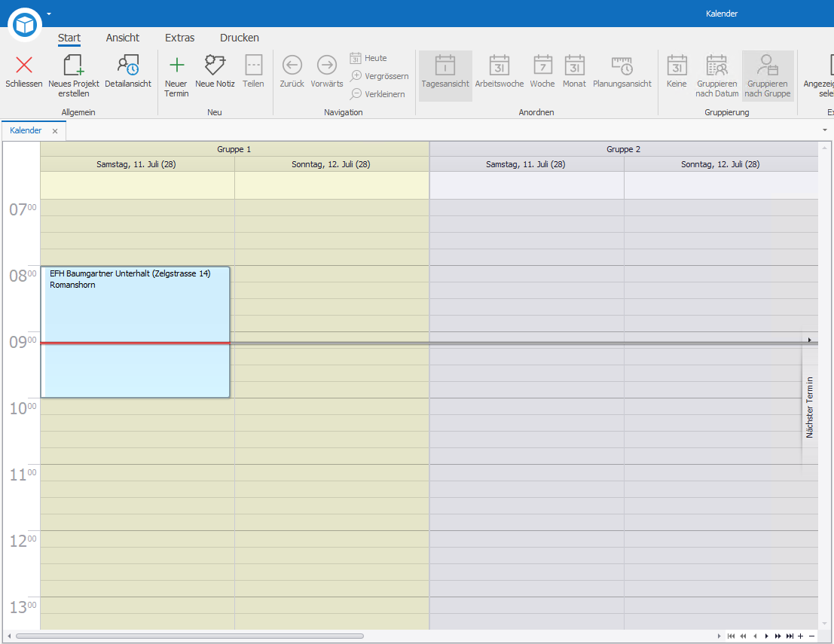834x644 pixels.
Task: Click the horizontal scrollbar thumb
Action: pyautogui.click(x=190, y=636)
